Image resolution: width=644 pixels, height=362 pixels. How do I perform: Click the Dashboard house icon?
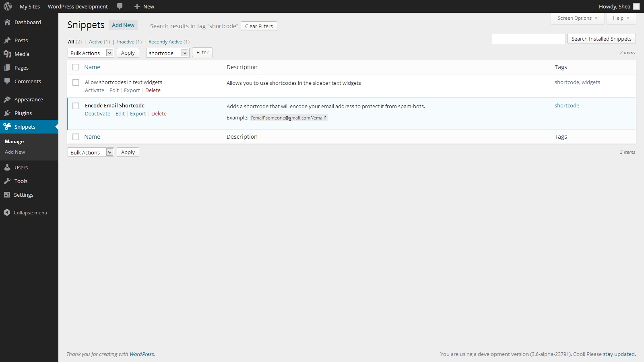click(7, 22)
